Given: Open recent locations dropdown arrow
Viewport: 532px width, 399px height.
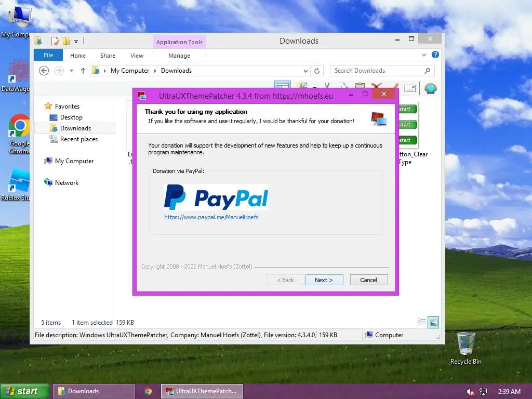Looking at the screenshot, I should (x=71, y=71).
